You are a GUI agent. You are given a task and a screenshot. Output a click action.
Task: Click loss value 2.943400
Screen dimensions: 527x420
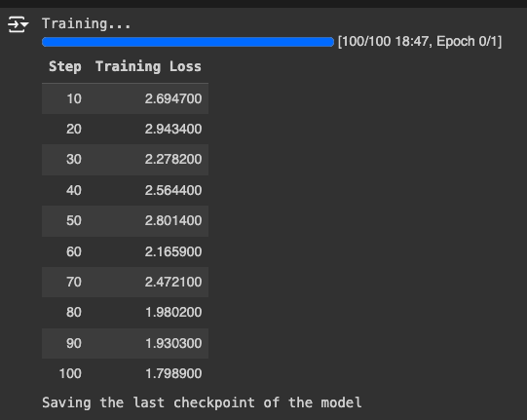[x=173, y=130]
